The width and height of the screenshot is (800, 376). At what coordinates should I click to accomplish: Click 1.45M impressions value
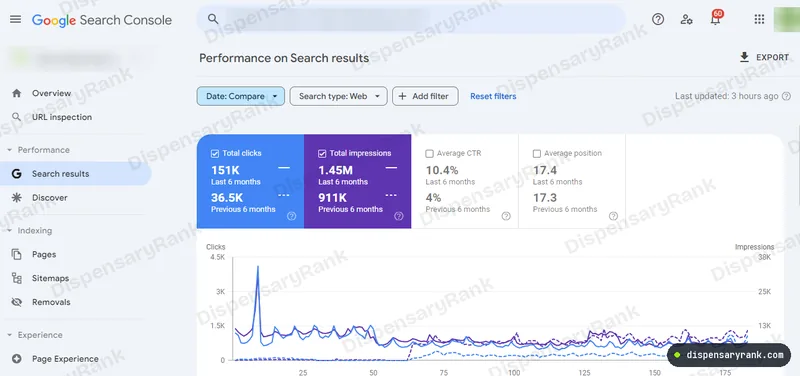336,170
